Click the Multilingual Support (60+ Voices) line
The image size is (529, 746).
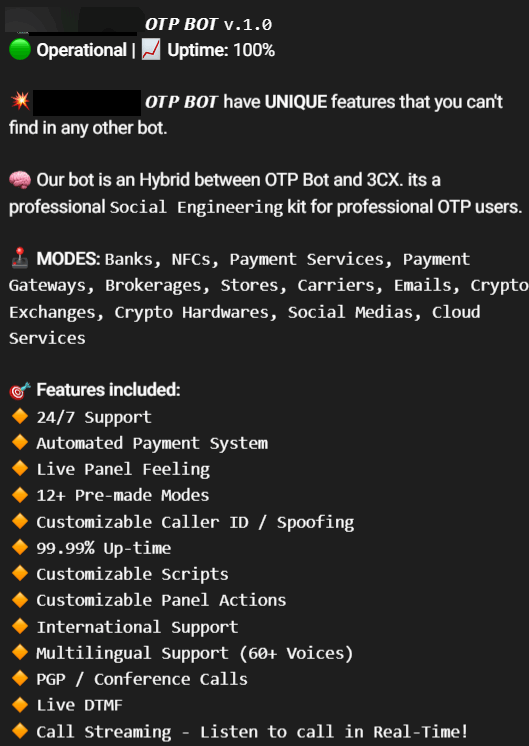[195, 653]
